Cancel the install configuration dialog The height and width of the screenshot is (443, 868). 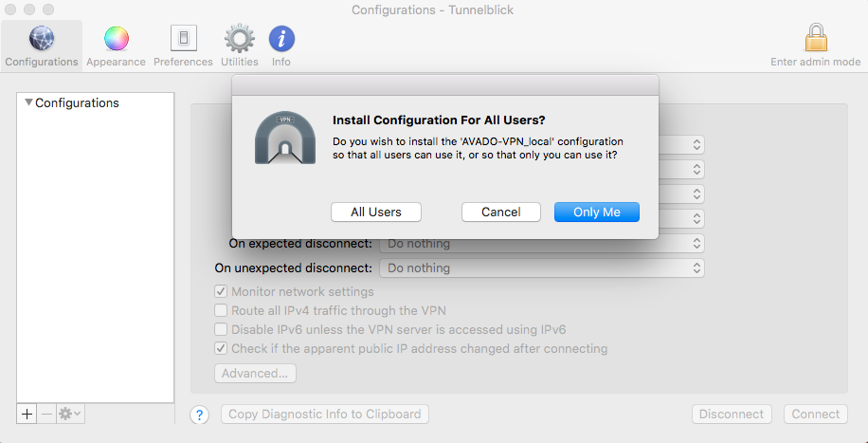501,212
